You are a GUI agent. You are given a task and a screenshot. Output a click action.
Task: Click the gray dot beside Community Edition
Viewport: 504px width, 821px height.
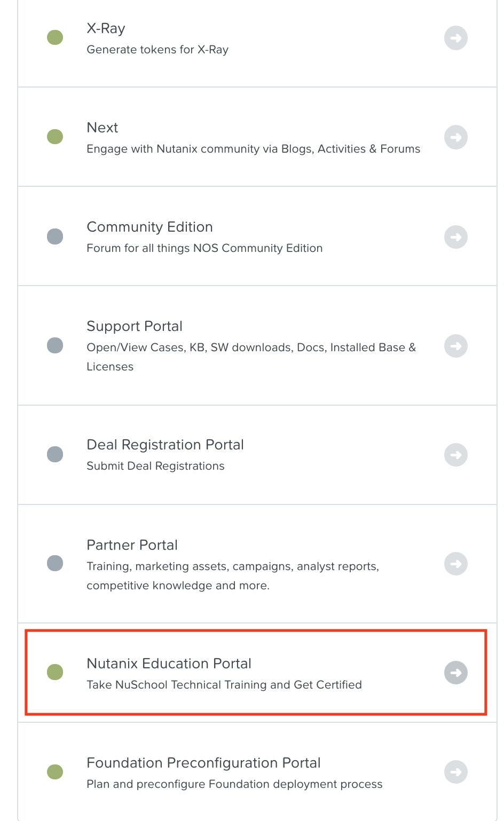(x=55, y=236)
